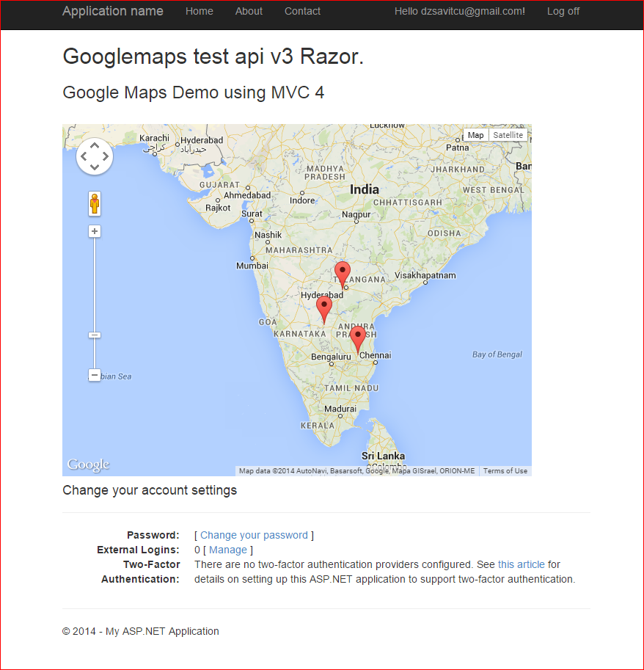
Task: Click the red marker above Karnataka
Action: [x=324, y=309]
